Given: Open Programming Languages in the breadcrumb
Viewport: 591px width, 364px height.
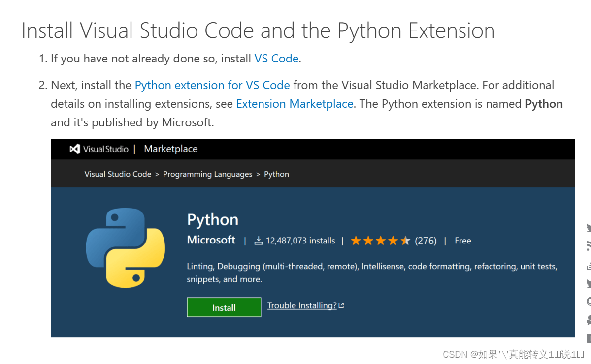Looking at the screenshot, I should [207, 174].
